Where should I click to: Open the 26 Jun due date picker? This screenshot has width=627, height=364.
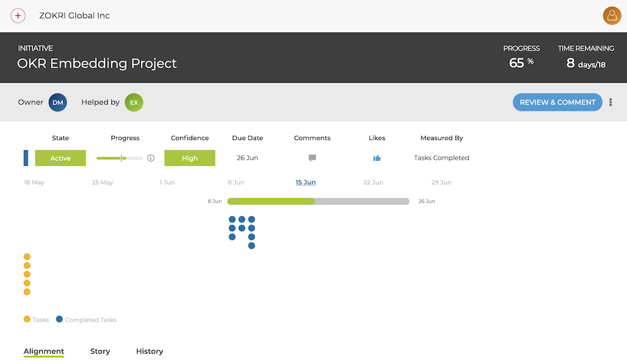pyautogui.click(x=247, y=158)
